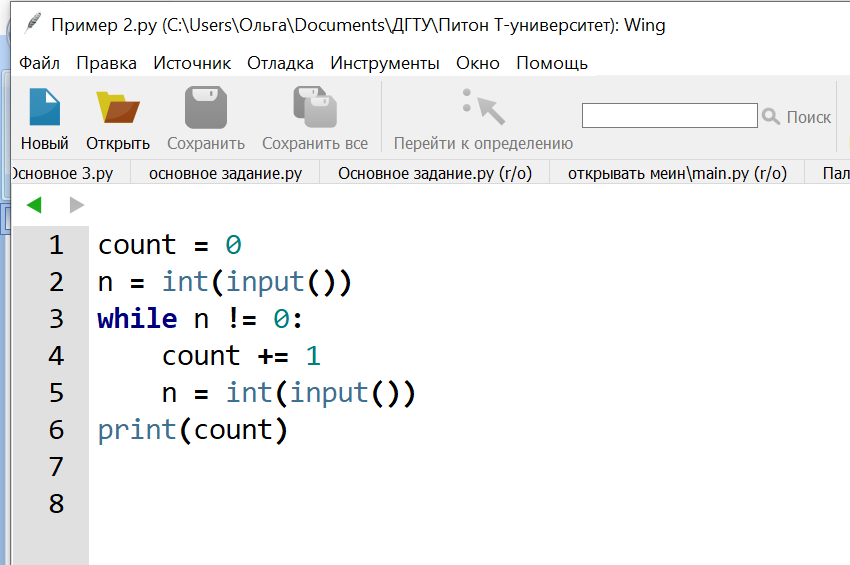Click 'print' on line 6
The height and width of the screenshot is (565, 850).
tap(137, 431)
